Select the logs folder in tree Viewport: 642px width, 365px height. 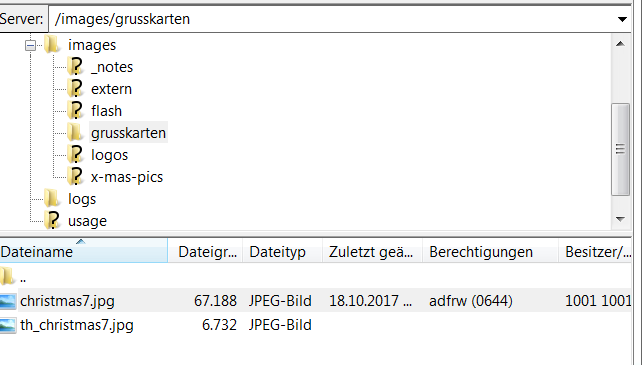tap(81, 199)
